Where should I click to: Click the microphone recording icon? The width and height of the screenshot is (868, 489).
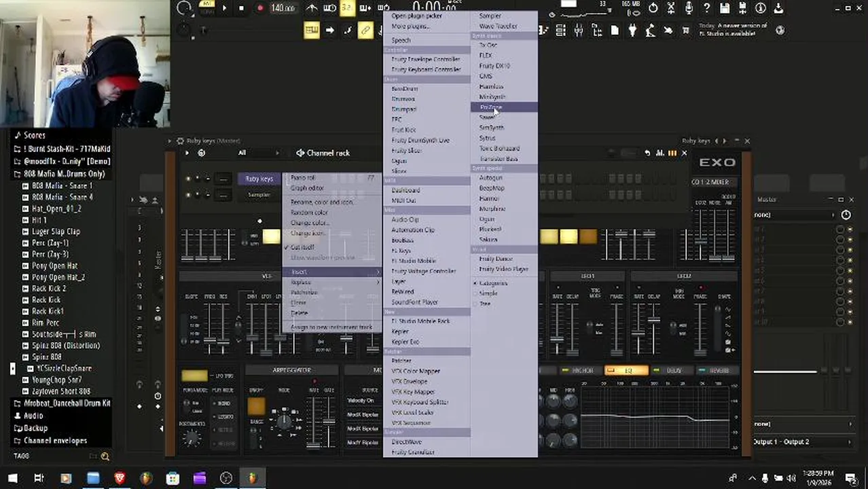pyautogui.click(x=689, y=8)
